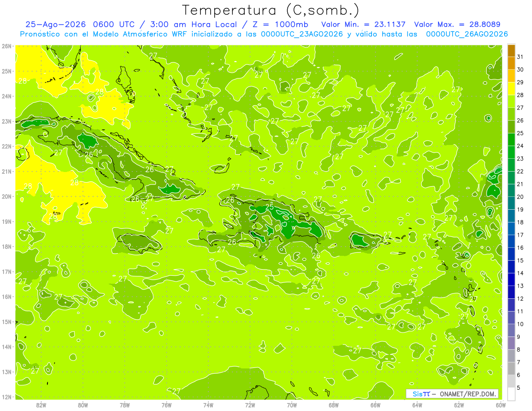Click the longitude label "68W"

(334, 404)
